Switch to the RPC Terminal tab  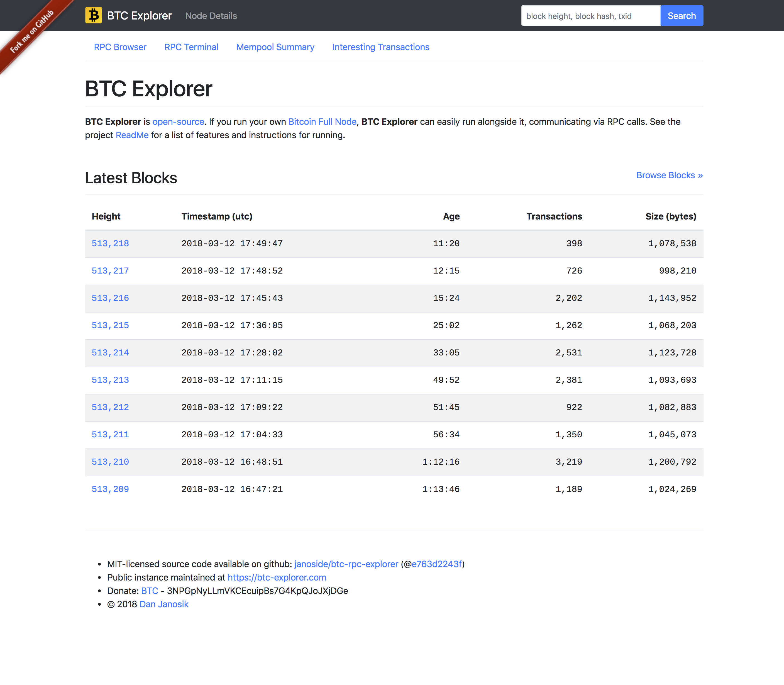pyautogui.click(x=191, y=47)
